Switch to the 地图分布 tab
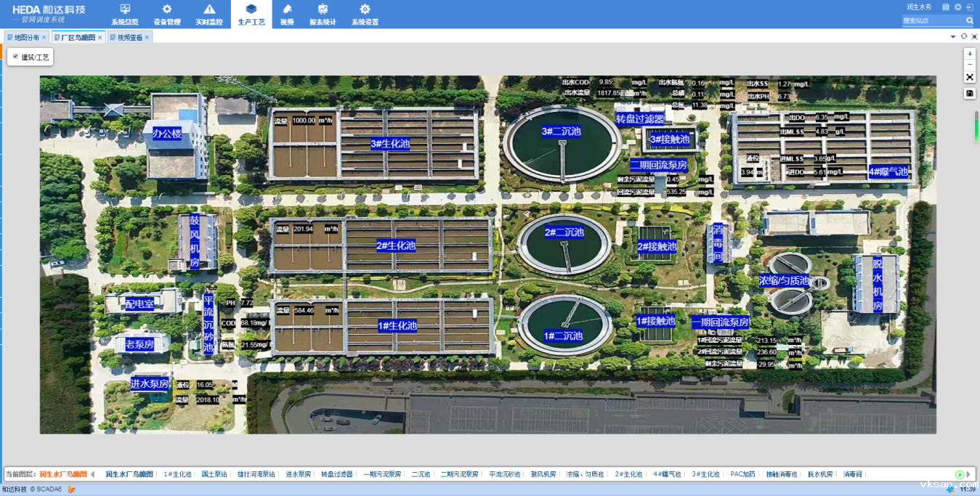The width and height of the screenshot is (980, 496). tap(26, 37)
